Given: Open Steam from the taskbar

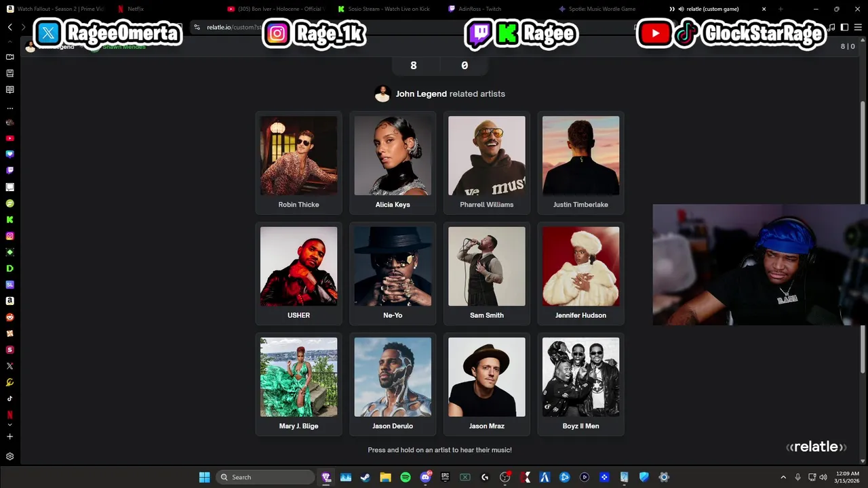Looking at the screenshot, I should pos(365,477).
